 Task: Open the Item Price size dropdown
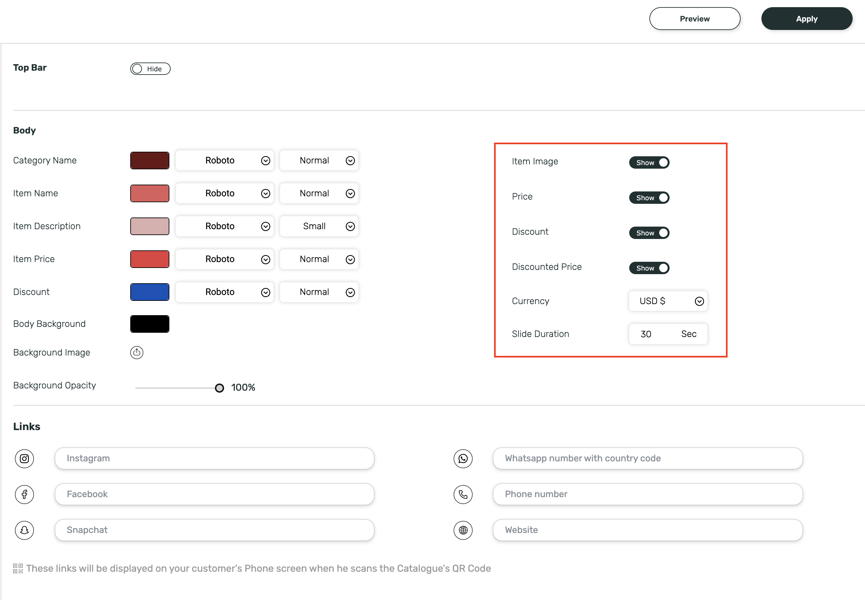(x=319, y=259)
